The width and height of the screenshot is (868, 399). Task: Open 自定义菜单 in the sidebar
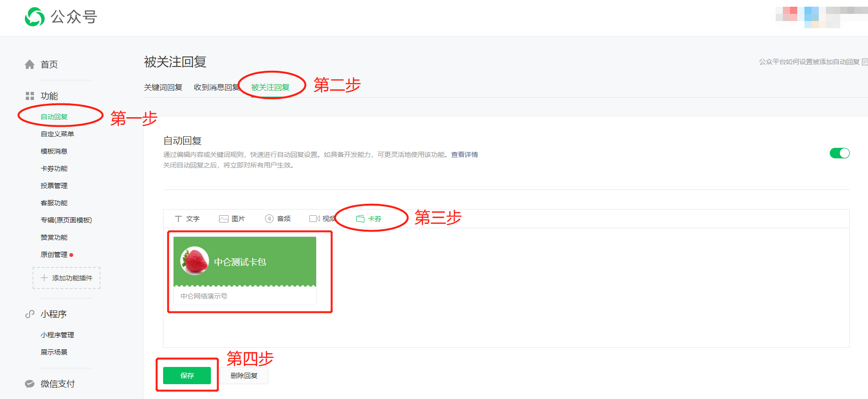[57, 134]
